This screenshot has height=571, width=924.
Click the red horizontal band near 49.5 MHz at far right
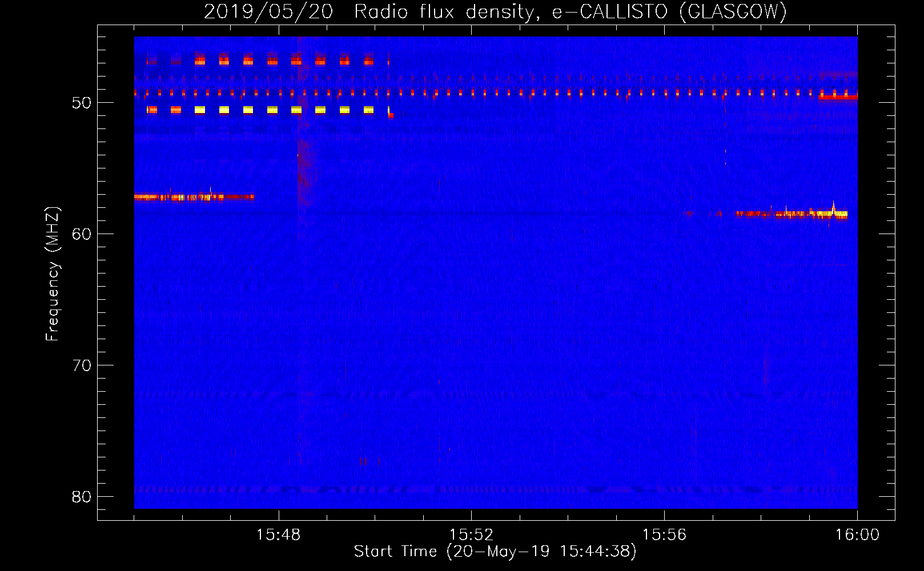pos(838,97)
